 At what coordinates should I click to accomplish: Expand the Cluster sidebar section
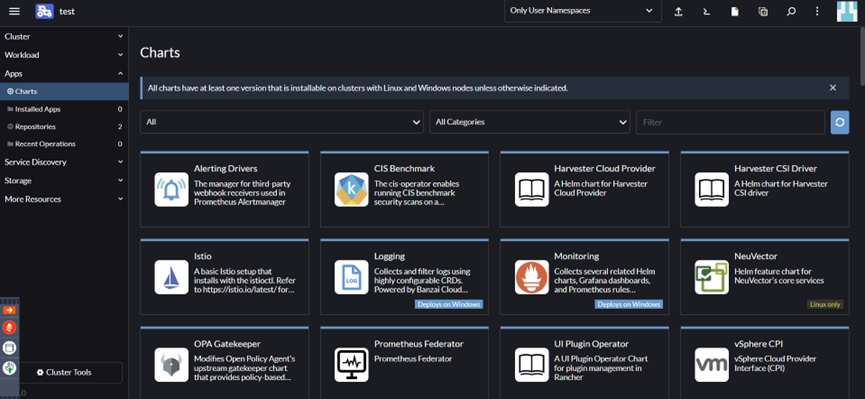pyautogui.click(x=64, y=36)
